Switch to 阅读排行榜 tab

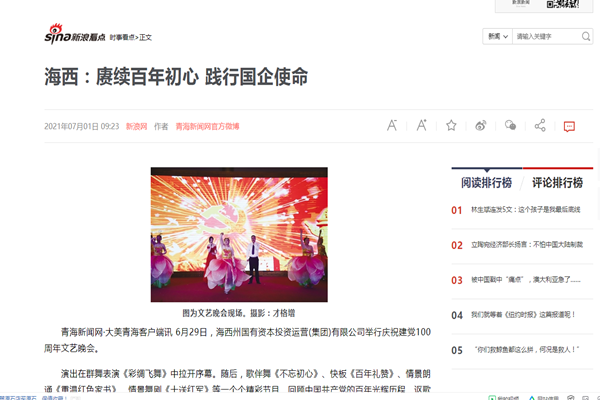(x=486, y=183)
